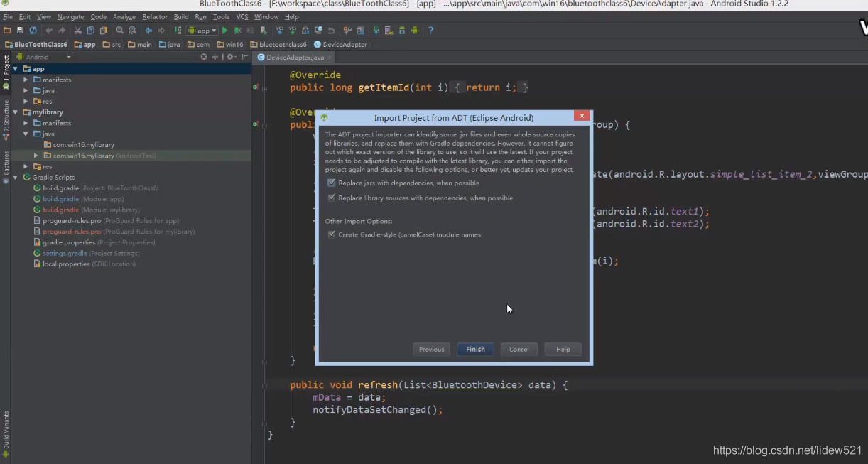868x464 pixels.
Task: Click the BlueToothClass6 breadcrumb root
Action: [x=36, y=44]
